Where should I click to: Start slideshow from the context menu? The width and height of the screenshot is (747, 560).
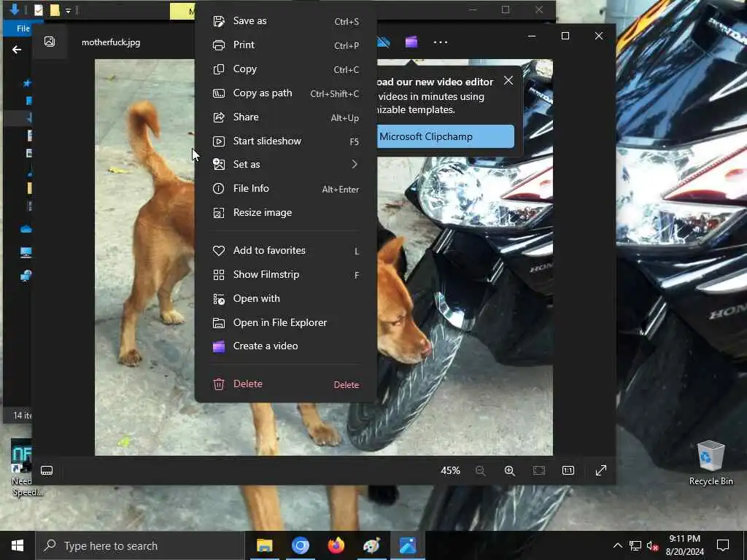pyautogui.click(x=286, y=141)
